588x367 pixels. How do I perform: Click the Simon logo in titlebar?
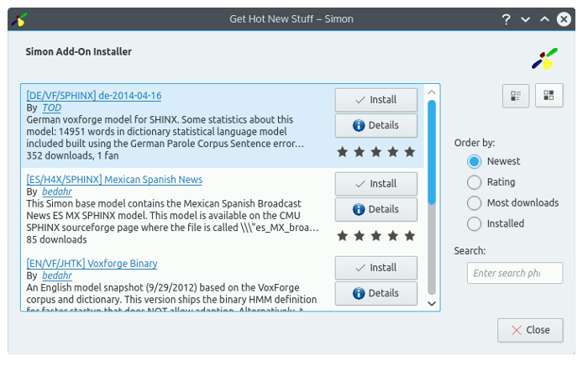tap(20, 18)
